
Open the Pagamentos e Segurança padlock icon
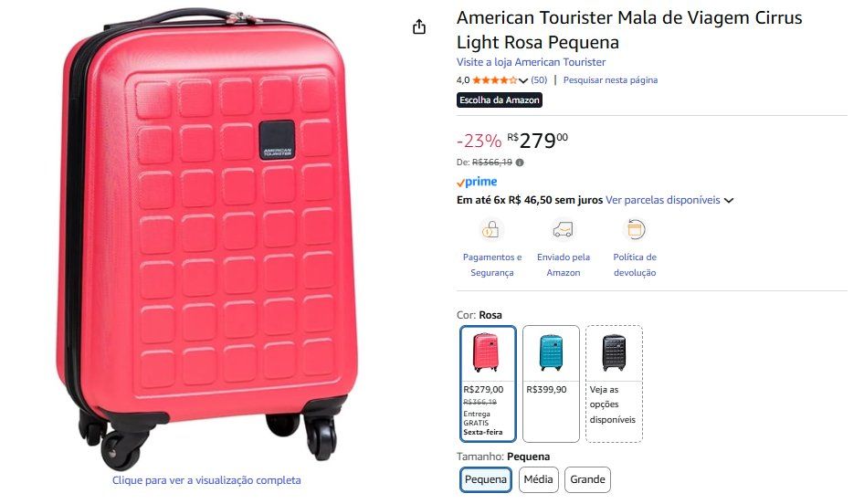click(490, 230)
